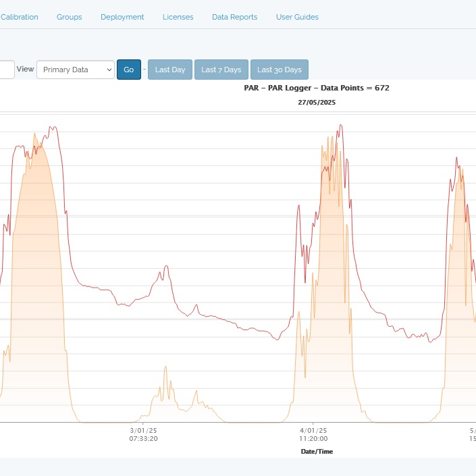
Task: Show data for Last Day
Action: [169, 70]
